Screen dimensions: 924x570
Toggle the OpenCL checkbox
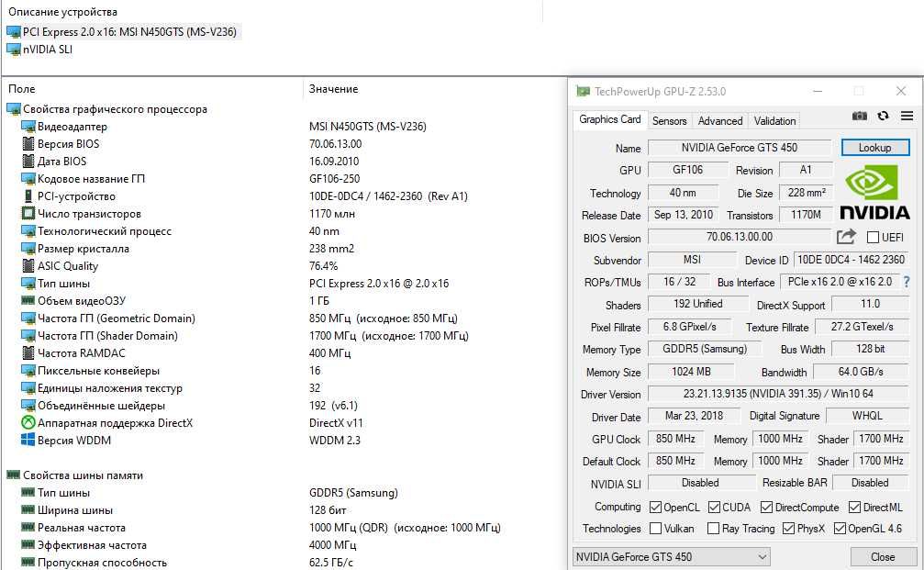click(655, 508)
